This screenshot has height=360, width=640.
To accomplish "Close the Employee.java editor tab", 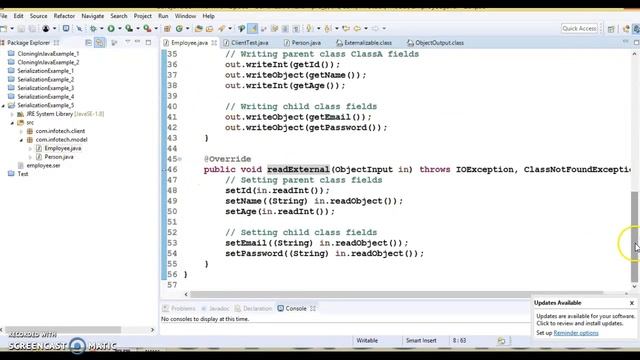I will [214, 42].
